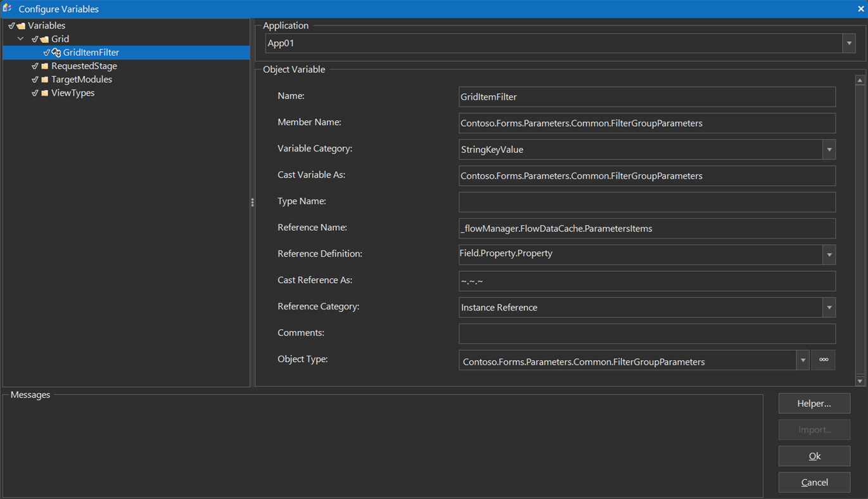Click the infinity button beside Object Type
This screenshot has width=868, height=499.
(x=823, y=360)
